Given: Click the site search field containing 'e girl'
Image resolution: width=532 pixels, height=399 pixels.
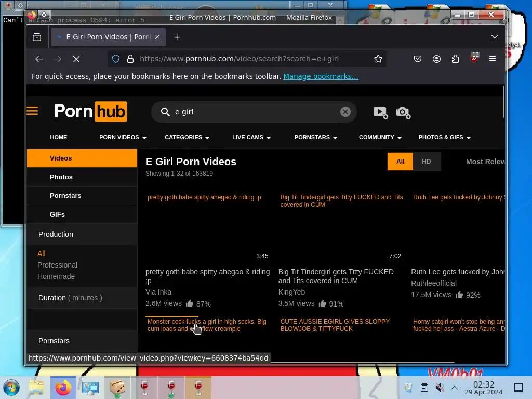Looking at the screenshot, I should click(x=255, y=112).
